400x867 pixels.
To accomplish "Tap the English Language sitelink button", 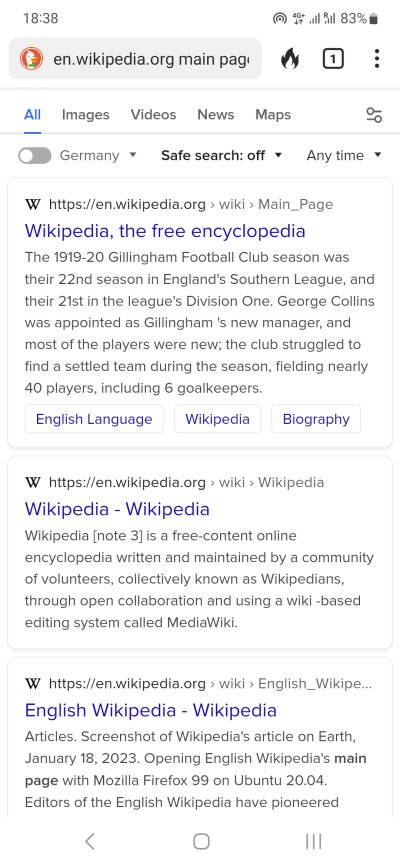I will point(94,419).
